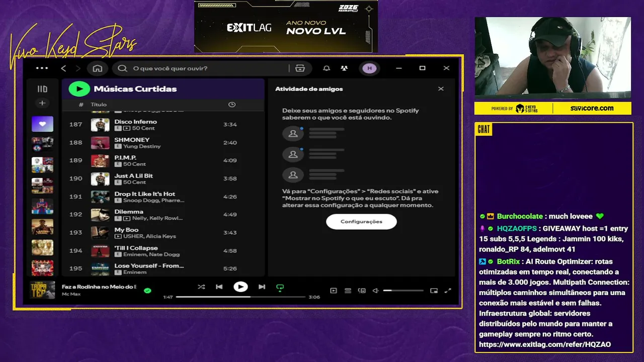Open the exitlag.com/refer/HQZAO link in chat
Screen dimensions: 644x362
545,344
